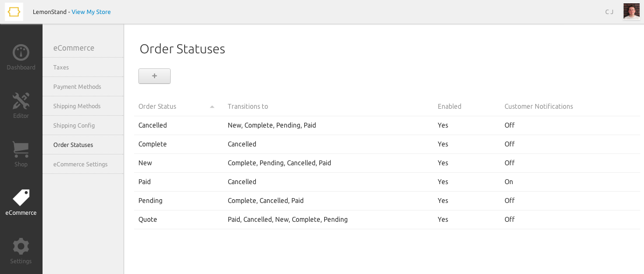644x274 pixels.
Task: Open eCommerce Settings page
Action: click(80, 164)
